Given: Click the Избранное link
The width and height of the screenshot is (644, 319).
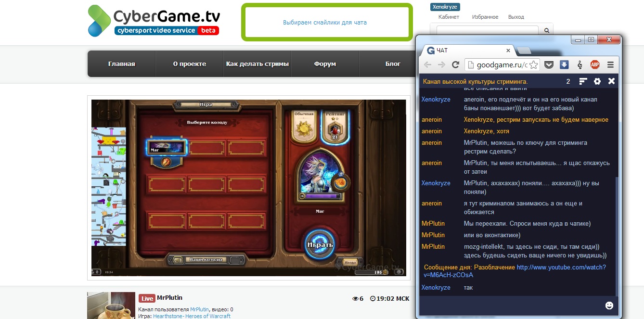Looking at the screenshot, I should click(x=485, y=17).
